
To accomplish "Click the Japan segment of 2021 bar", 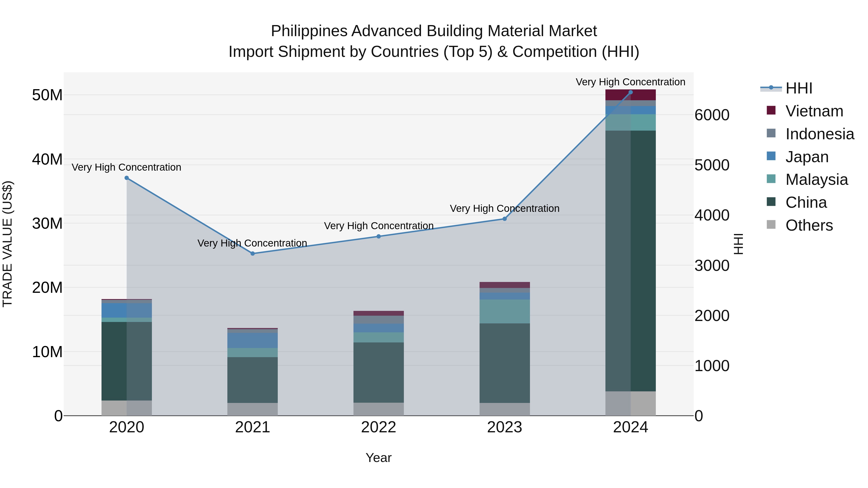I will point(253,341).
